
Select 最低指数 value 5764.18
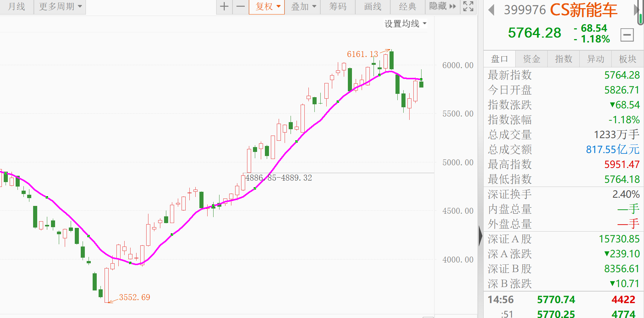click(622, 179)
